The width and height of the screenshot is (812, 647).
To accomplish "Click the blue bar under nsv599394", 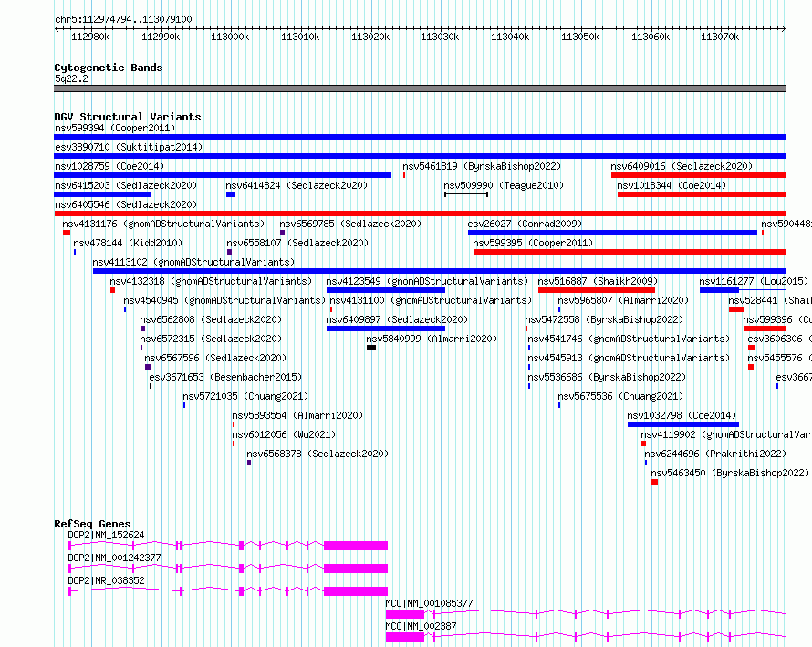I will pyautogui.click(x=420, y=137).
